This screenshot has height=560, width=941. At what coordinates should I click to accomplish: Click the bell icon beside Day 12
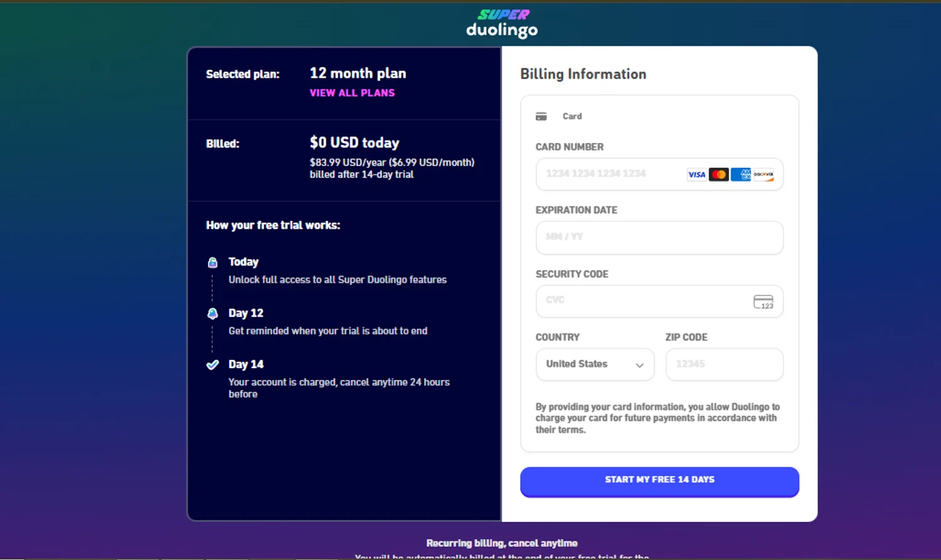tap(213, 314)
